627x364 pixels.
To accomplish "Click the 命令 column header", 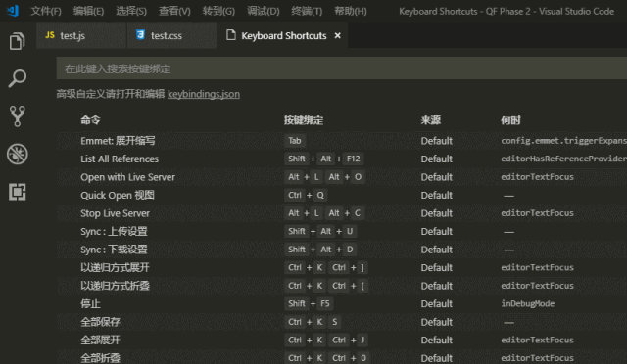I will point(90,120).
